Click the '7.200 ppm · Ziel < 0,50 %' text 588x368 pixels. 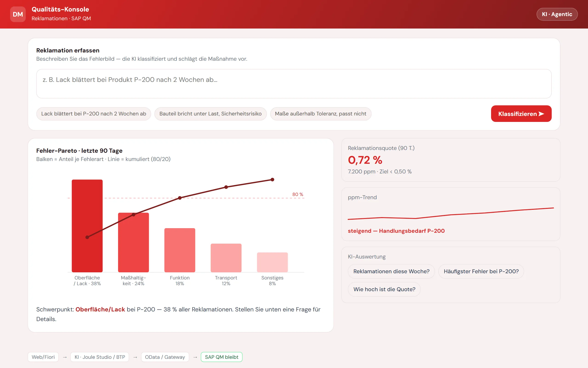point(379,172)
